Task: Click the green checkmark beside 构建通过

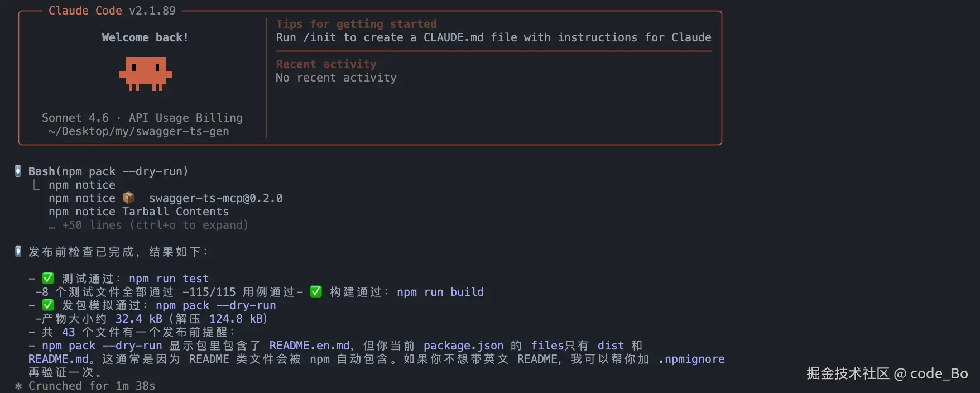Action: tap(316, 291)
